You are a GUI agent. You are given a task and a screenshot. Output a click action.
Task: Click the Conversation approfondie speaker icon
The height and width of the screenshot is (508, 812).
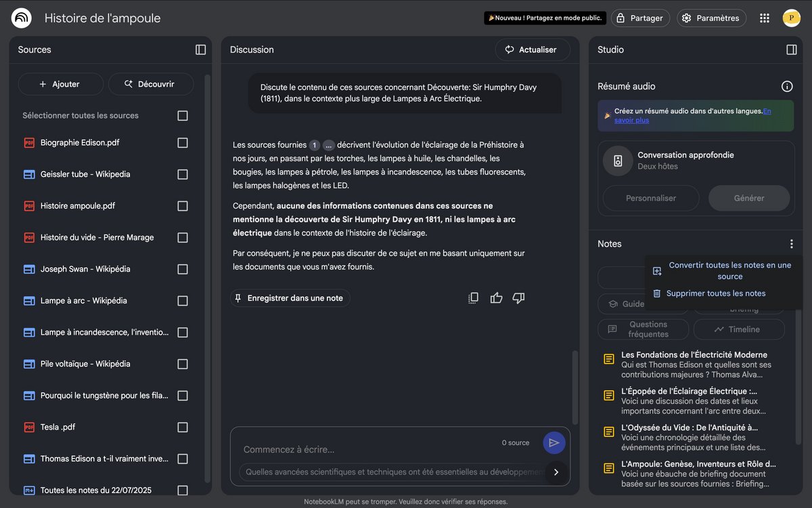(618, 161)
